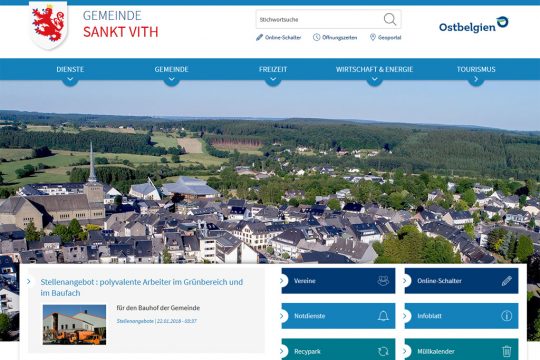Click the people icon on Vereine tile

coord(383,281)
